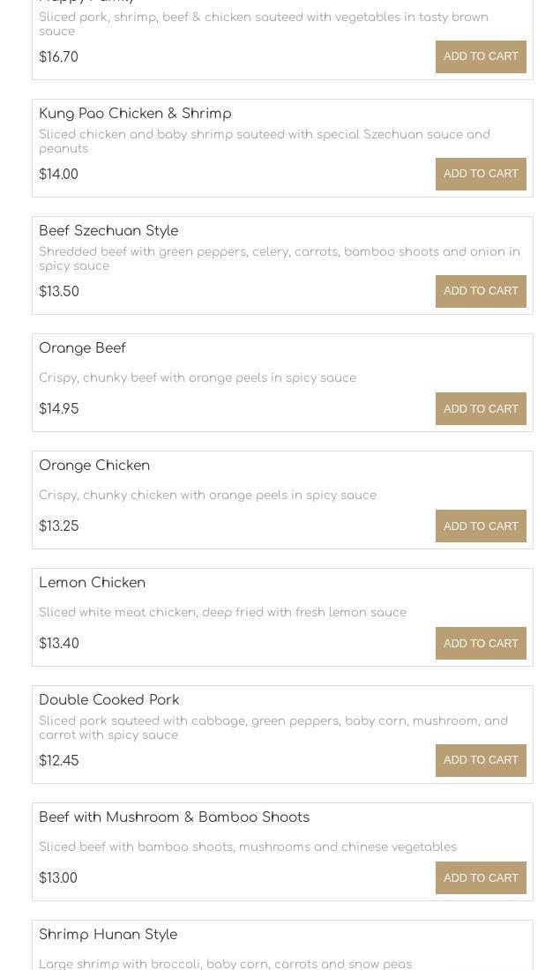Click Beef with Mushroom & Bamboo Shoots title
The width and height of the screenshot is (560, 970).
pyautogui.click(x=174, y=817)
